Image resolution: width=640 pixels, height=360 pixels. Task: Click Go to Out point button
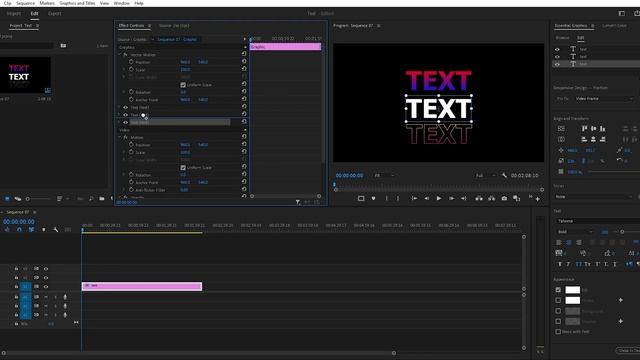pos(464,198)
